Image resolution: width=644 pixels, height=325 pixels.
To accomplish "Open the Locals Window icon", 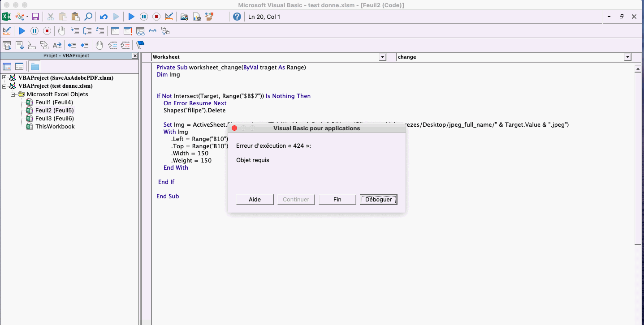I will tap(115, 31).
